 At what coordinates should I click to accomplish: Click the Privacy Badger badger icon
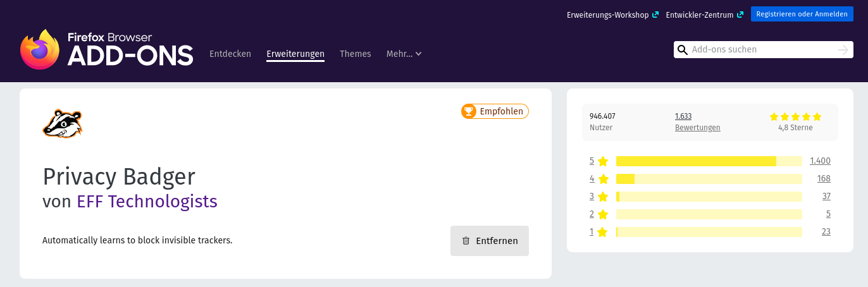click(x=63, y=123)
